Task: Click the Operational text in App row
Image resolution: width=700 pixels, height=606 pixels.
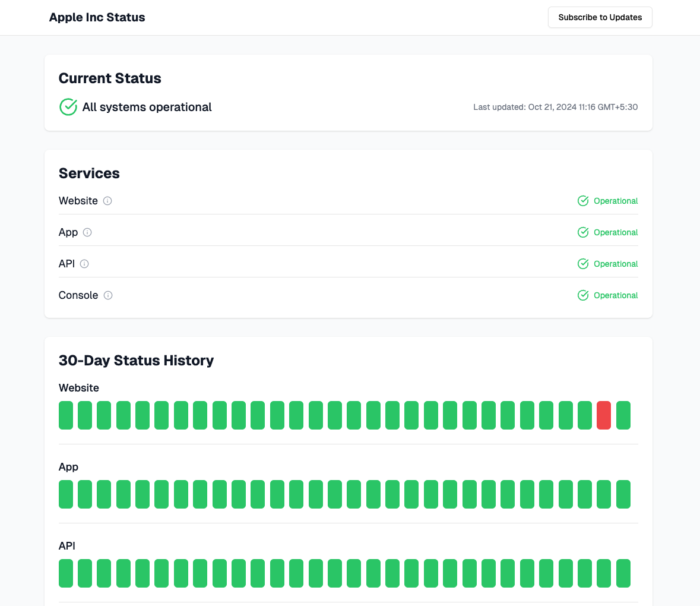Action: (616, 232)
